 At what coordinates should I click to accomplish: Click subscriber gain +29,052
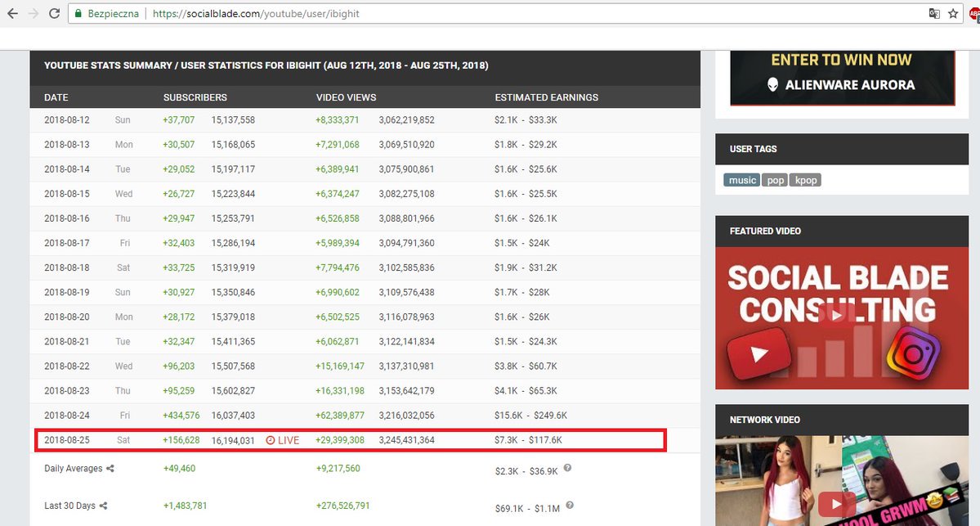[x=179, y=169]
